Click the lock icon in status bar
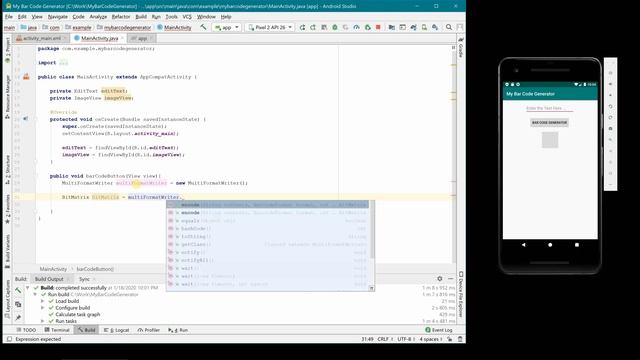This screenshot has height=360, width=640. [449, 339]
